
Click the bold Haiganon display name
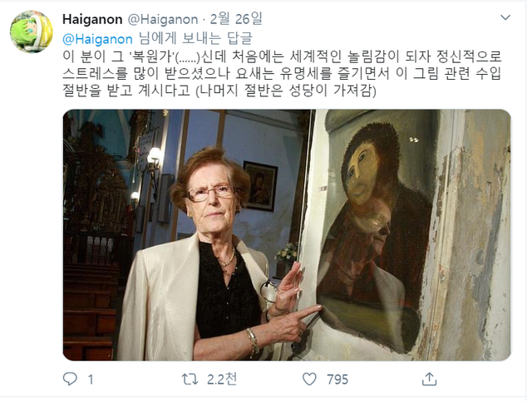(x=92, y=19)
